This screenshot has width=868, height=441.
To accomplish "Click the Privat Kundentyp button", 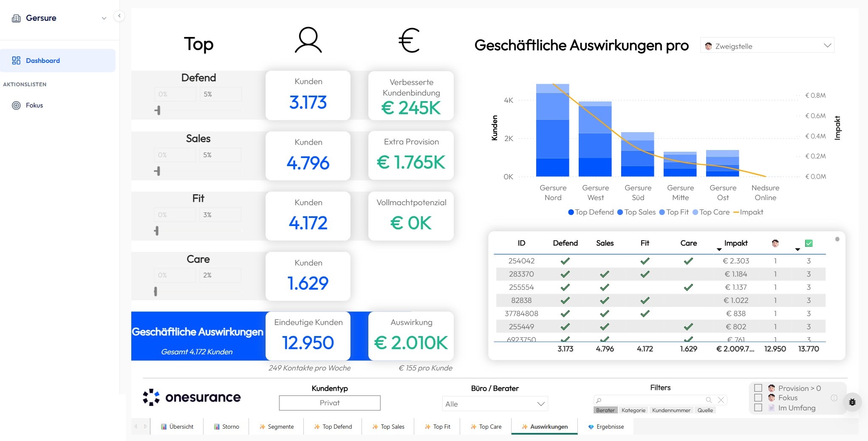I will [330, 403].
